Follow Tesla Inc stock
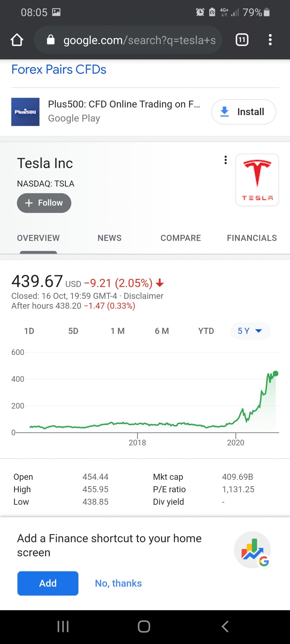Viewport: 290px width, 644px height. click(x=44, y=203)
